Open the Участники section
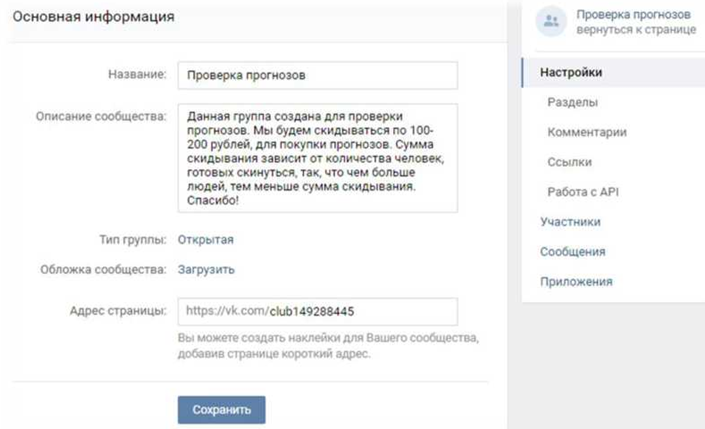 click(570, 222)
